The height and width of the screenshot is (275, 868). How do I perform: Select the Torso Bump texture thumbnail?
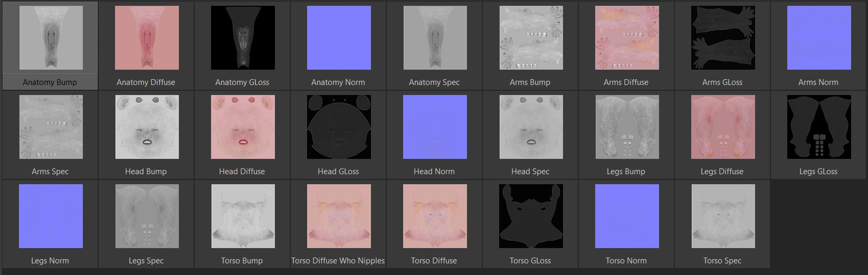click(243, 216)
